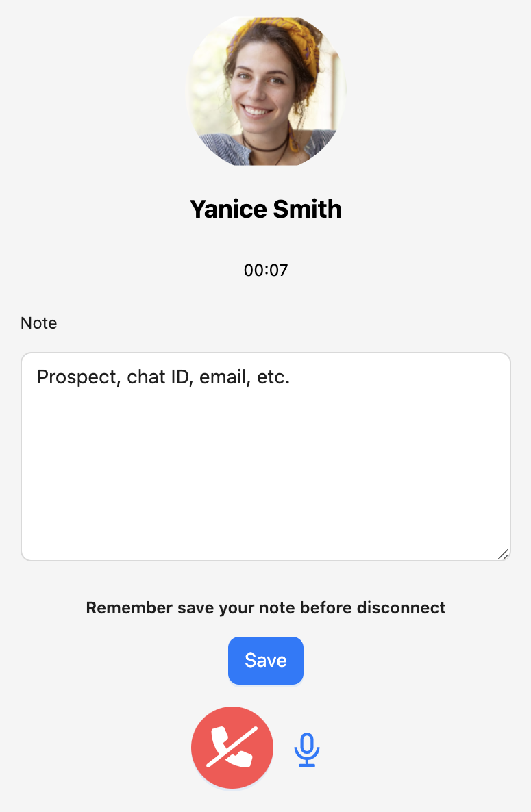The image size is (531, 812).
Task: Mute the microphone
Action: click(x=307, y=749)
